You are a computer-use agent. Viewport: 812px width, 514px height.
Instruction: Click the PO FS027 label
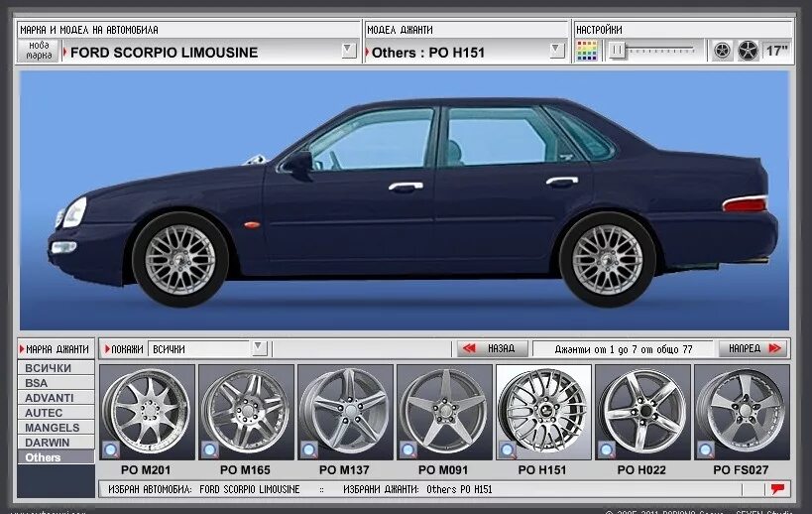pyautogui.click(x=741, y=470)
